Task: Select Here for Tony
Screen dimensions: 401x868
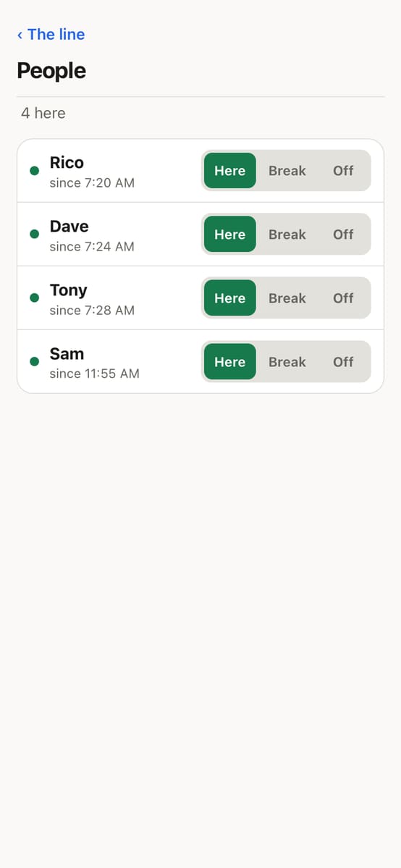Action: (230, 298)
